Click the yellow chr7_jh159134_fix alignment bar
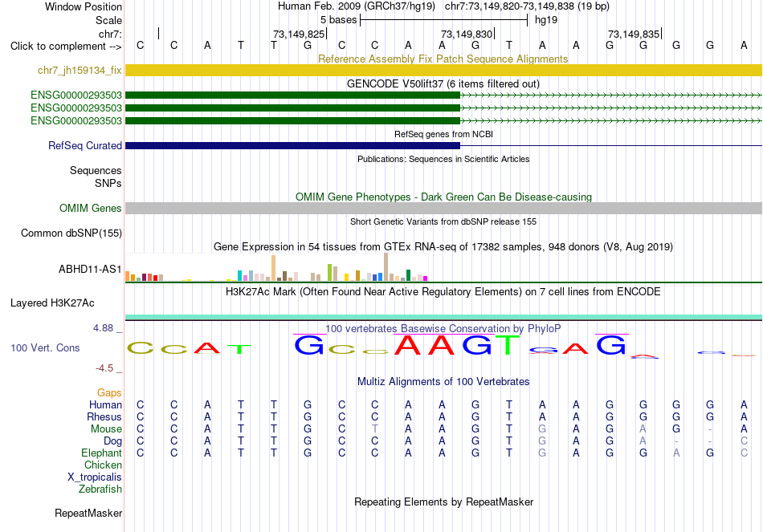This screenshot has height=532, width=763. pyautogui.click(x=443, y=70)
